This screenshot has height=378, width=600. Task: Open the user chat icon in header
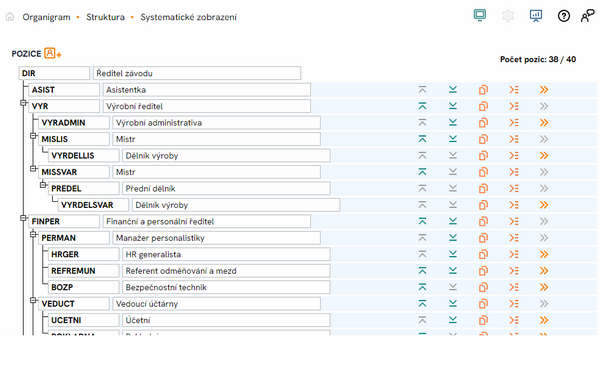[x=587, y=16]
